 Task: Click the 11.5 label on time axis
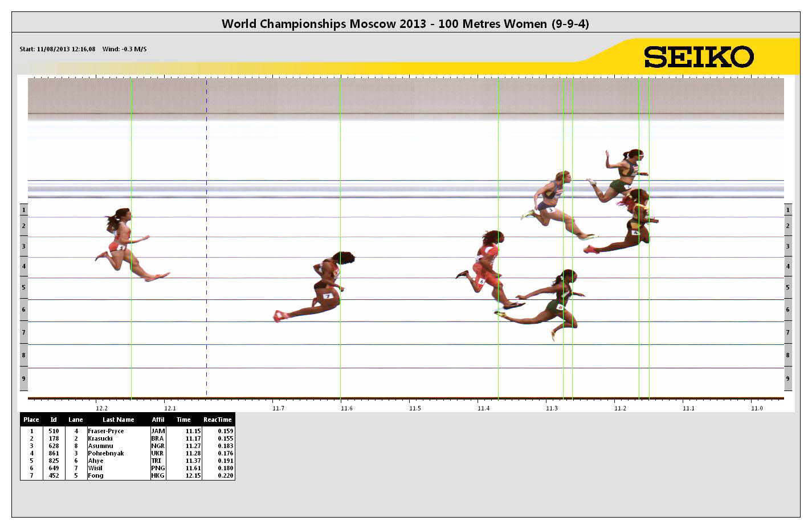pyautogui.click(x=415, y=408)
